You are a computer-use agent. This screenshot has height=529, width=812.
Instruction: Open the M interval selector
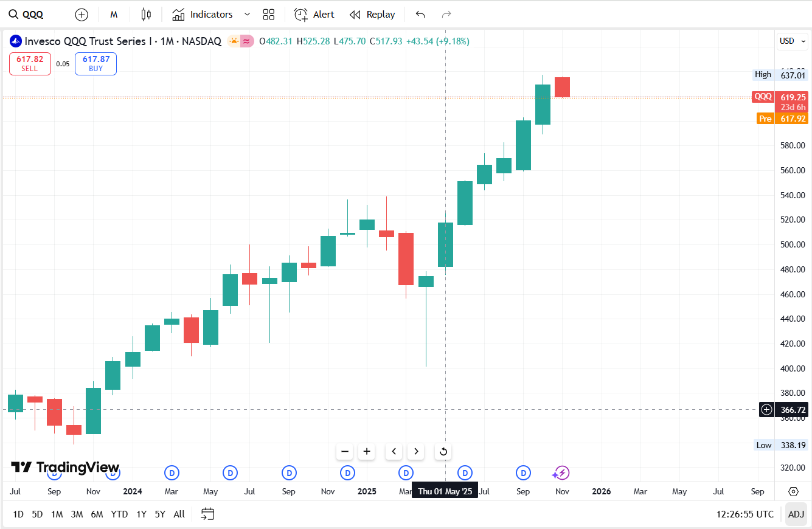pyautogui.click(x=114, y=15)
